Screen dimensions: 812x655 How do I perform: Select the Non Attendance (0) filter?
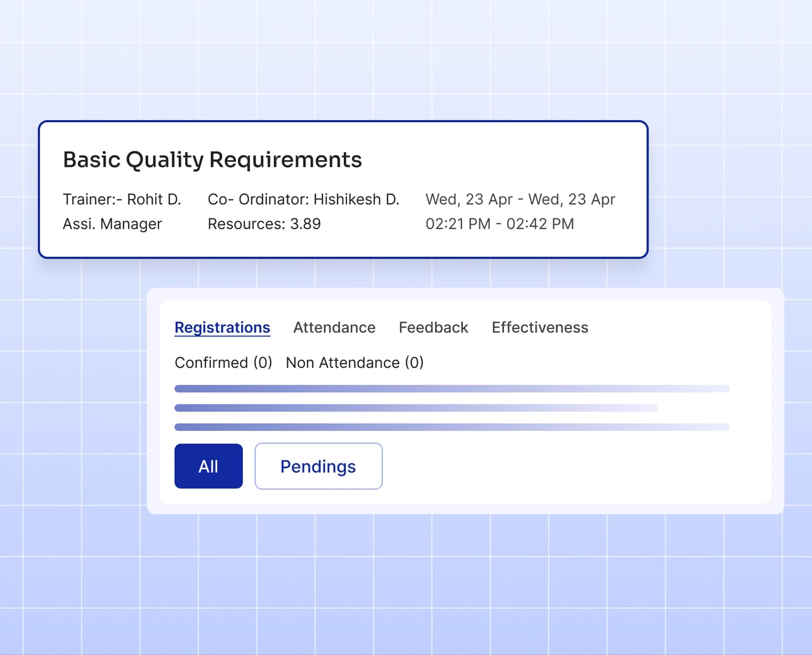point(354,362)
